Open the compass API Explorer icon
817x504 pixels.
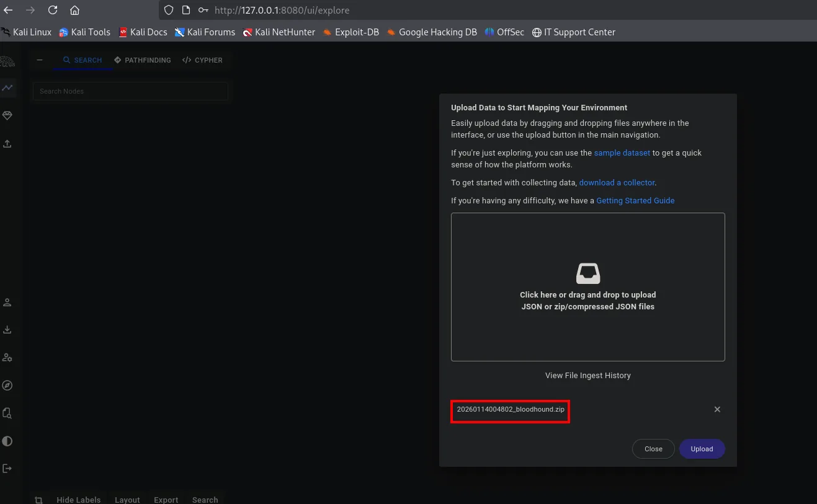(7, 386)
